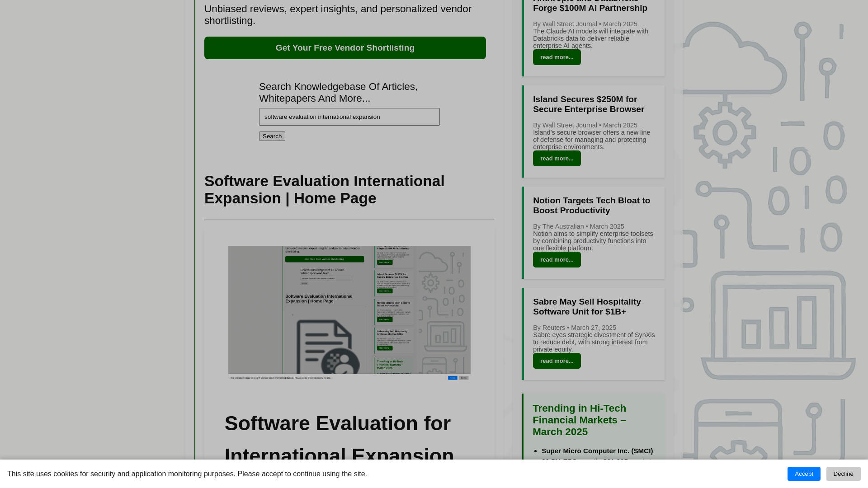Decline the cookie notice
This screenshot has width=868, height=488.
[843, 474]
